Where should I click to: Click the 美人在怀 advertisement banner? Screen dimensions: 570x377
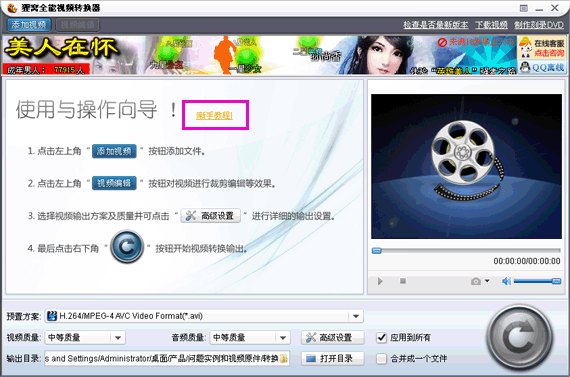[259, 55]
